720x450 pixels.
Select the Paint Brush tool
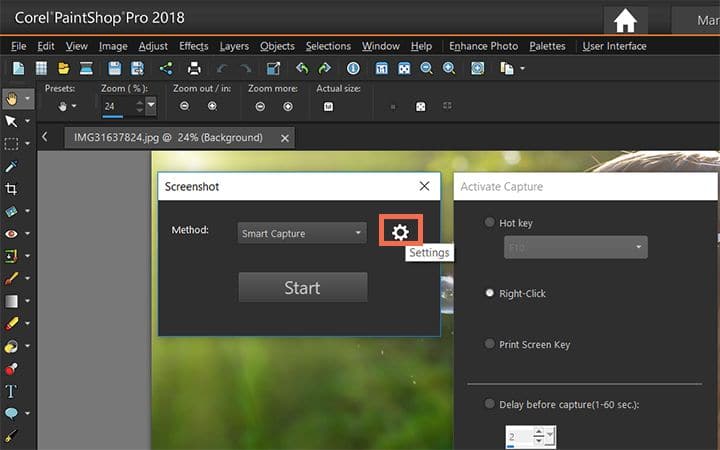pyautogui.click(x=11, y=278)
